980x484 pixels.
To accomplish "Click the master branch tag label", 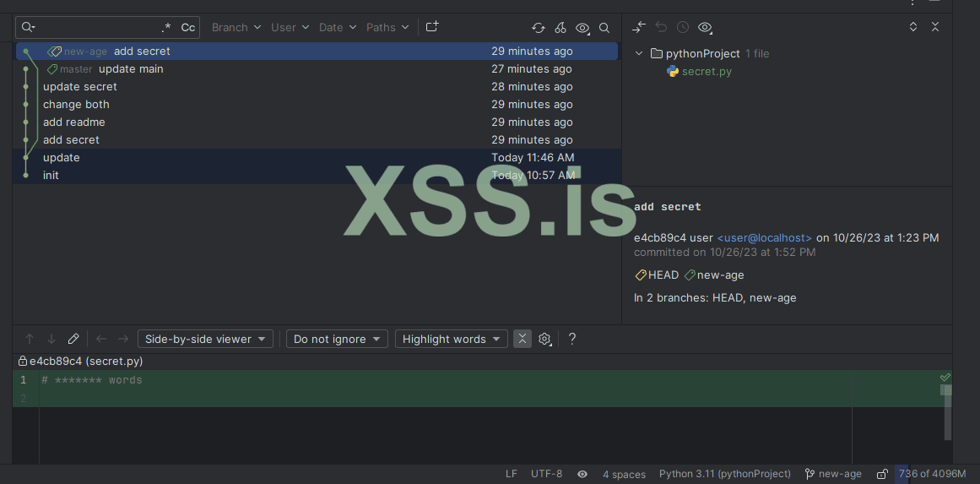I will [70, 68].
